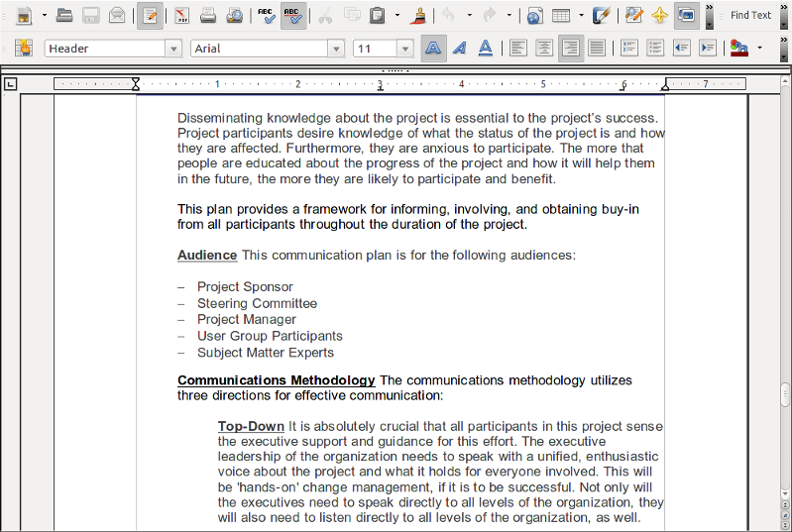Export directly as PDF
The width and height of the screenshot is (792, 532).
click(x=181, y=16)
